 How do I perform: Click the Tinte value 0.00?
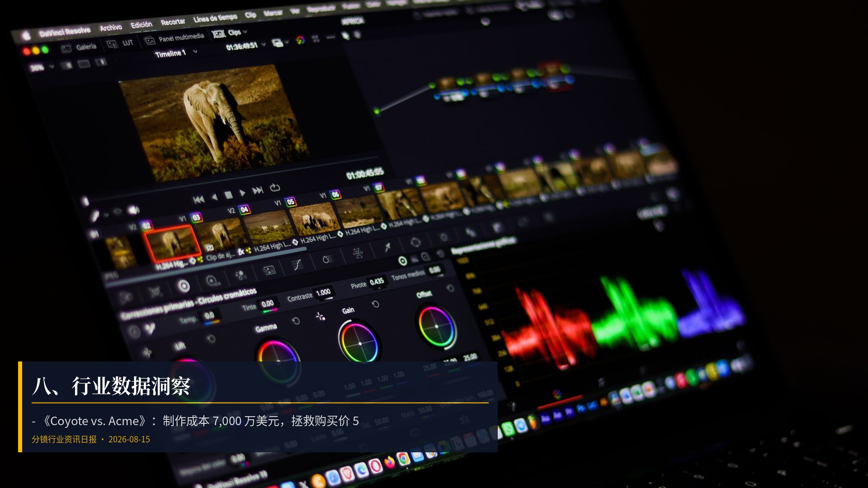point(268,304)
